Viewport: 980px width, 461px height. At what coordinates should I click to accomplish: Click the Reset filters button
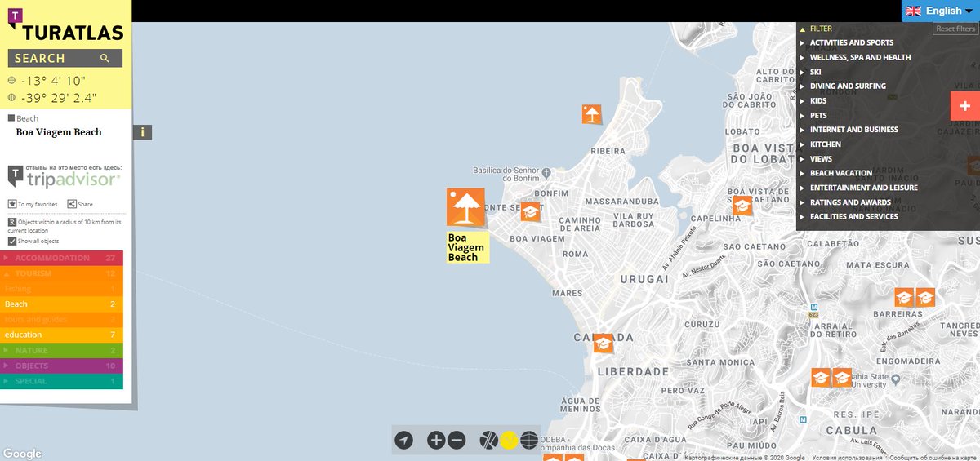click(955, 29)
